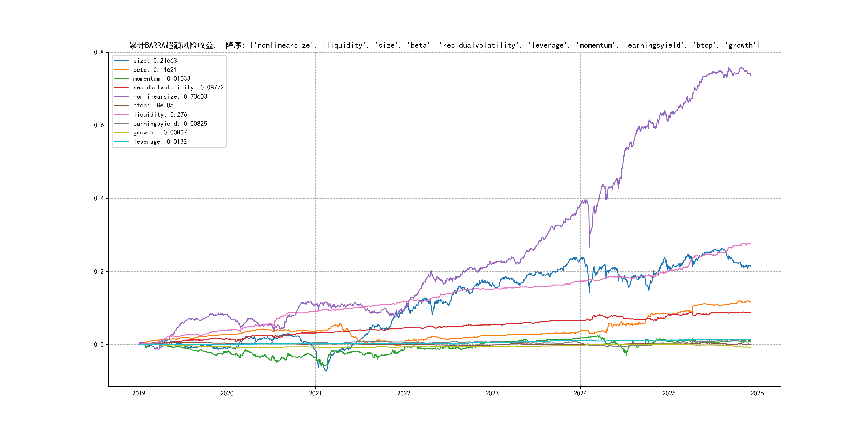Image resolution: width=868 pixels, height=434 pixels.
Task: Click the 0.4 y-axis tick label
Action: click(99, 199)
